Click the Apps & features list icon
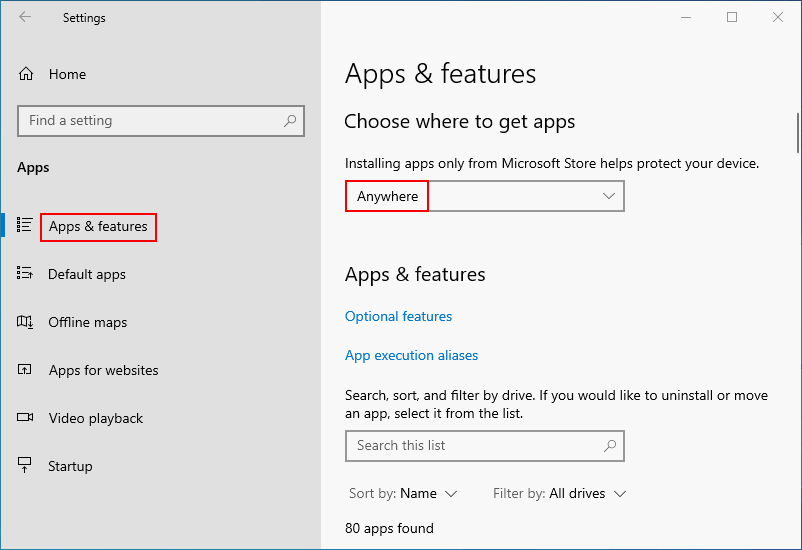Screen dimensions: 802x550 point(25,226)
